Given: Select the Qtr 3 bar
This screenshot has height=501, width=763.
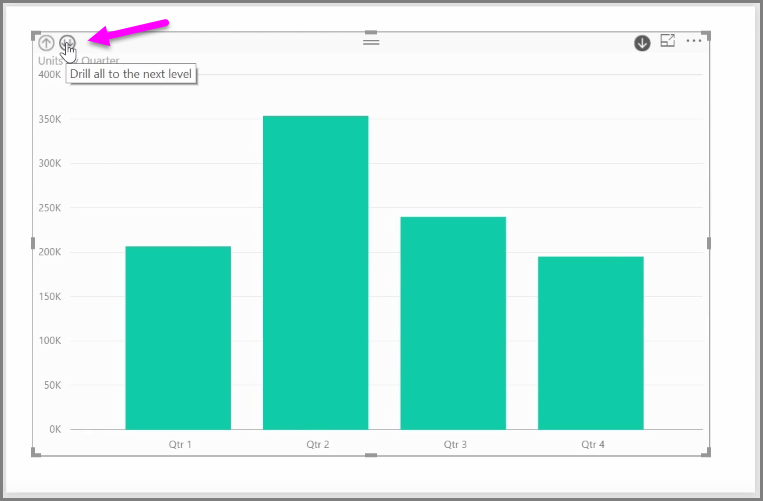Looking at the screenshot, I should pyautogui.click(x=453, y=323).
